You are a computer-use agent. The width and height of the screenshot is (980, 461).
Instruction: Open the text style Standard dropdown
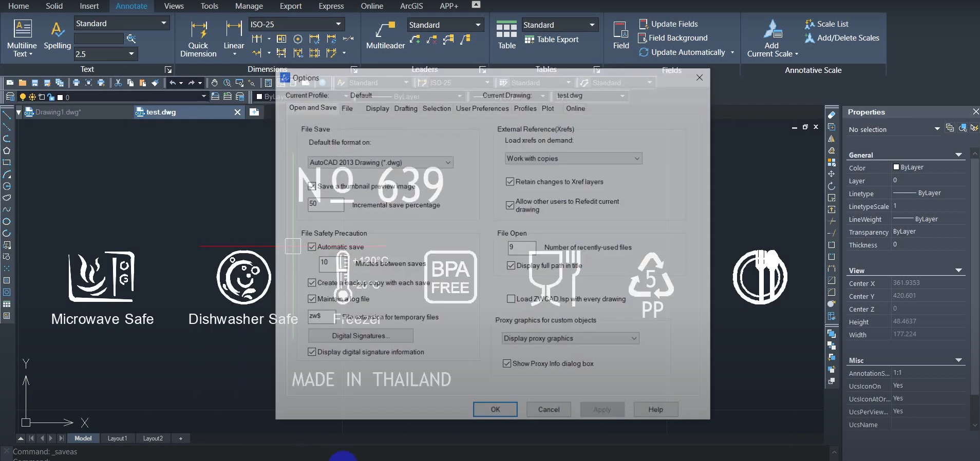point(122,24)
